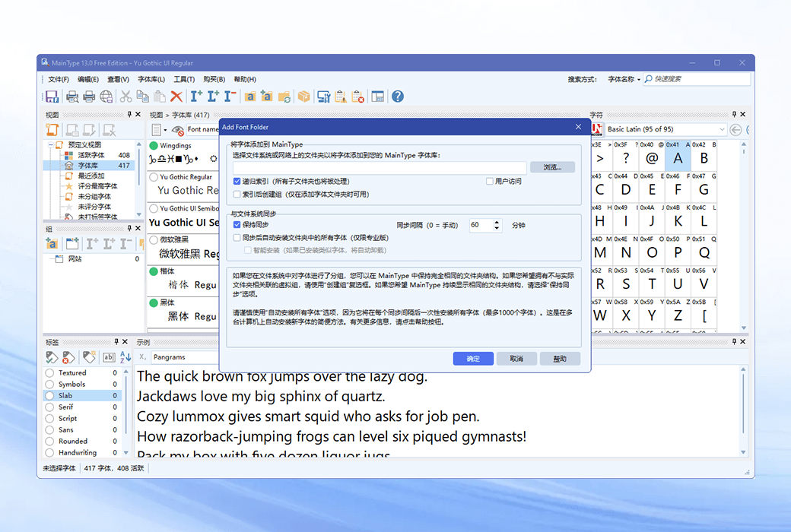
Task: Click the new view icon in 视图 panel
Action: (52, 130)
